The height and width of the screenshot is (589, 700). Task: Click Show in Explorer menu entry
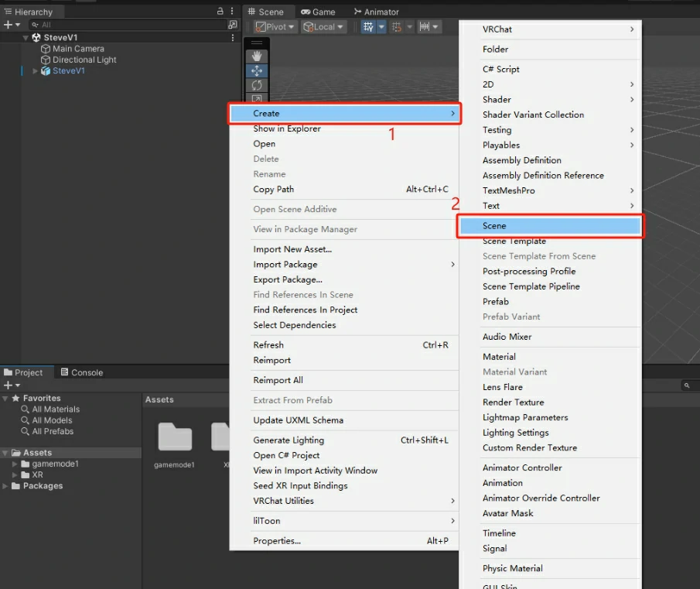coord(287,128)
